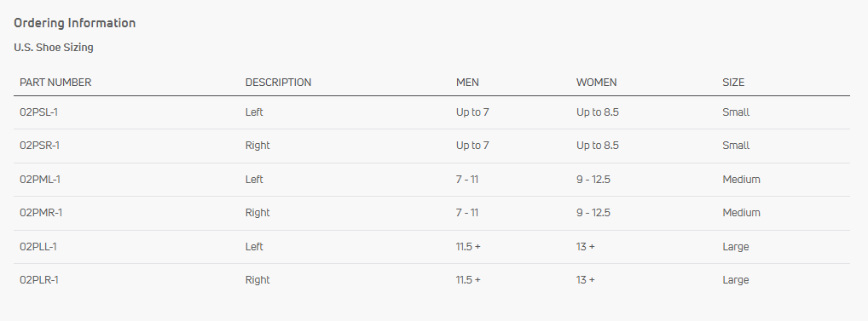Screen dimensions: 868x321
Task: Click Large size in 02PLR-1 row
Action: click(736, 280)
